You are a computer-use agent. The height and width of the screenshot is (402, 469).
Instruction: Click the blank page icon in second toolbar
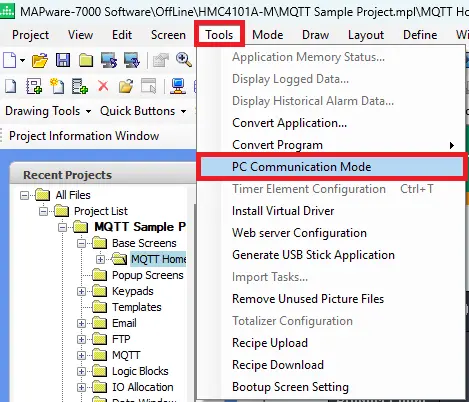(11, 86)
